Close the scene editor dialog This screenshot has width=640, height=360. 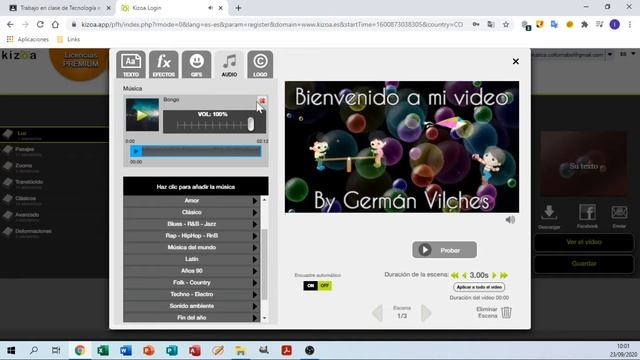click(x=516, y=61)
